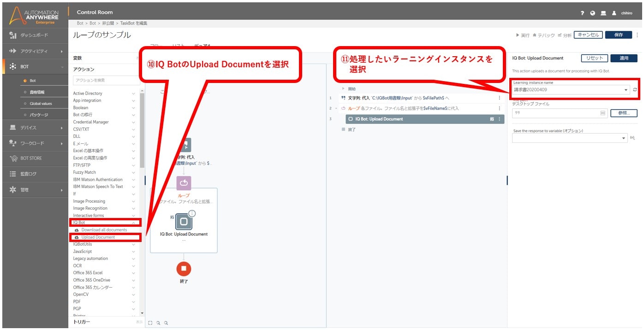Open 監査ログ in the sidebar
644x330 pixels.
tap(34, 174)
